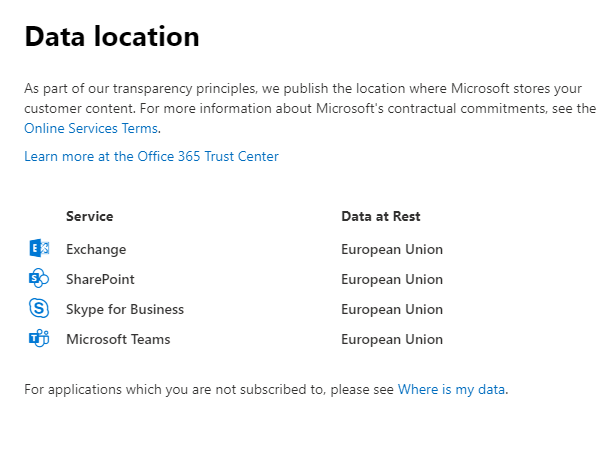Click European Union location for SharePoint
614x463 pixels.
392,279
